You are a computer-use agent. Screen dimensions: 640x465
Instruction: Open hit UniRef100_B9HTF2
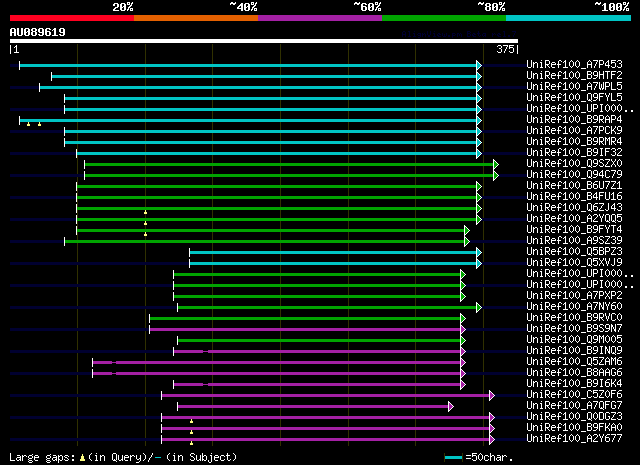point(574,76)
